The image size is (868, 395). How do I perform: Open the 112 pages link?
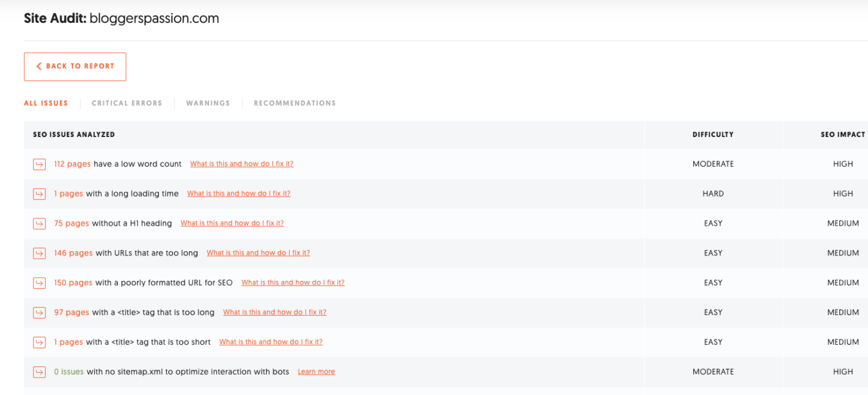(73, 164)
